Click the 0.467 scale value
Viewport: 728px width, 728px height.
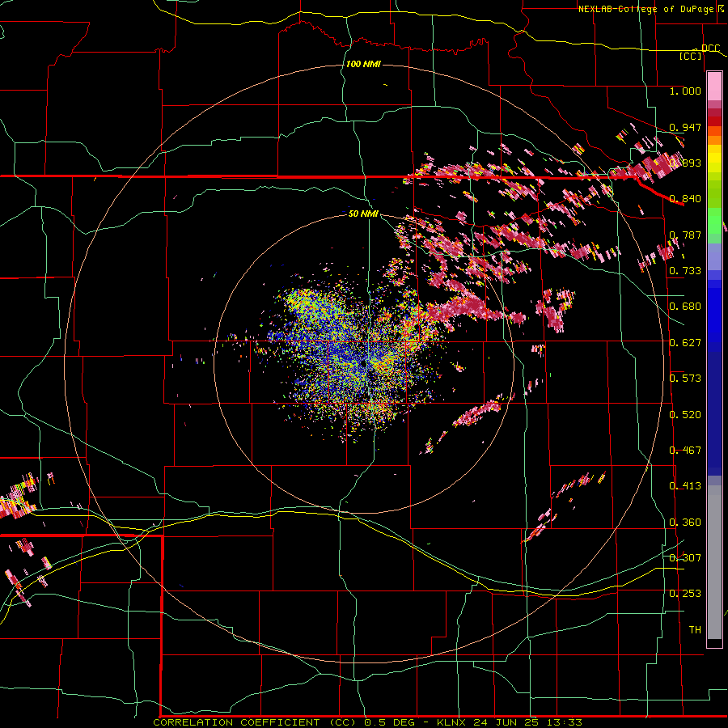point(685,451)
